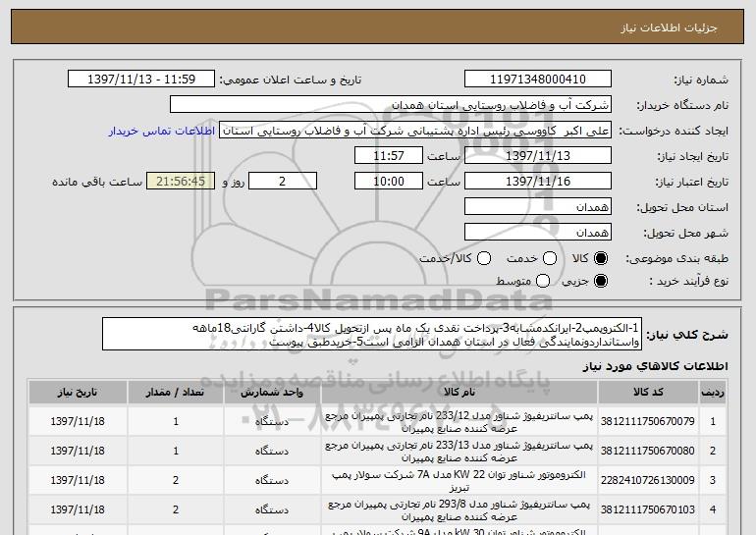
Task: Click the need date in row 1
Action: click(78, 421)
